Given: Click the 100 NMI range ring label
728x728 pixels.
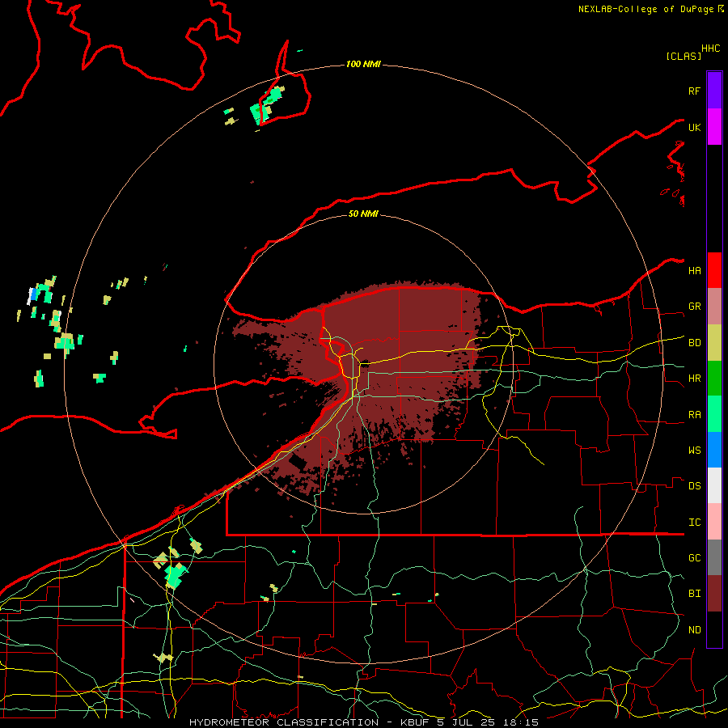Looking at the screenshot, I should coord(363,64).
